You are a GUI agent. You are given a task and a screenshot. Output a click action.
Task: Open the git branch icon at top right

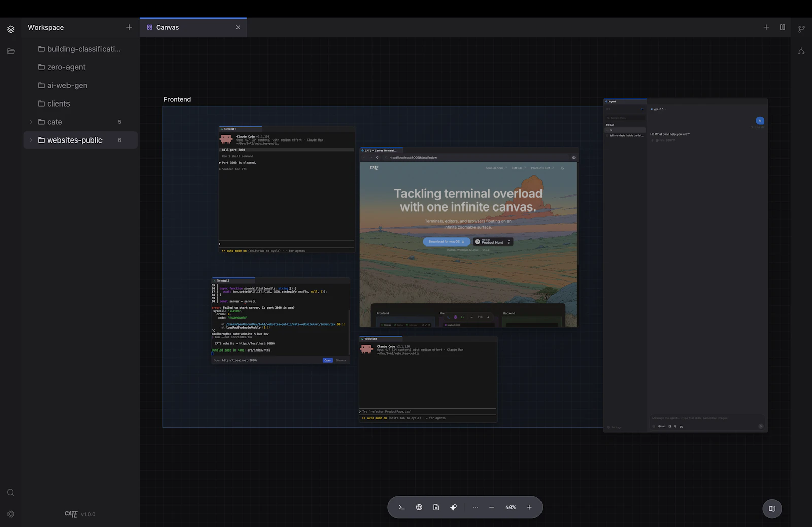coord(801,29)
